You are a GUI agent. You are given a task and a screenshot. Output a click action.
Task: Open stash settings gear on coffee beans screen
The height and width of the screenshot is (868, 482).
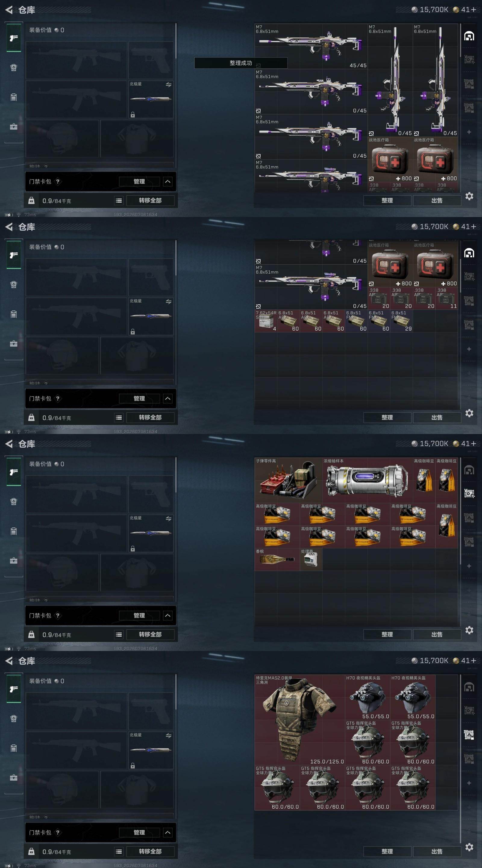coord(469,630)
